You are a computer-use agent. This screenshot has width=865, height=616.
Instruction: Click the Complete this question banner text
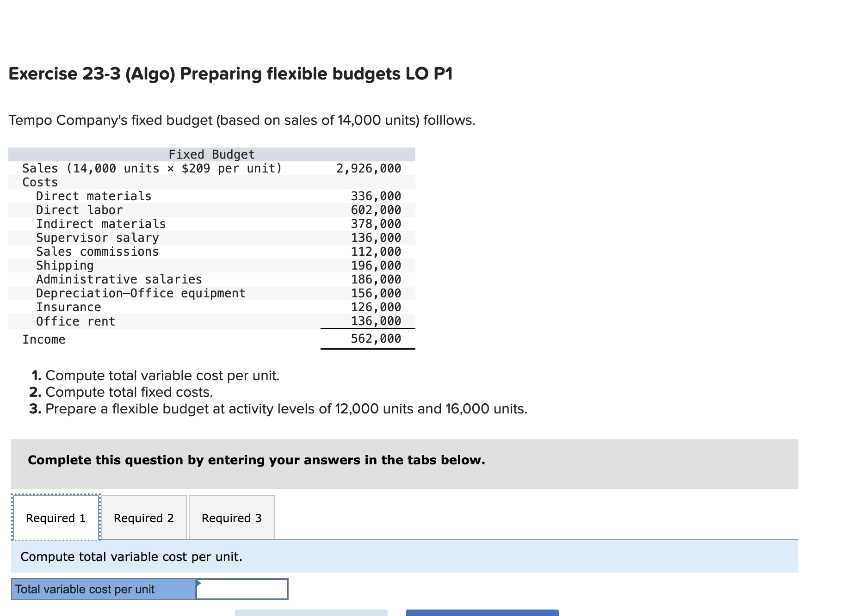pos(256,460)
